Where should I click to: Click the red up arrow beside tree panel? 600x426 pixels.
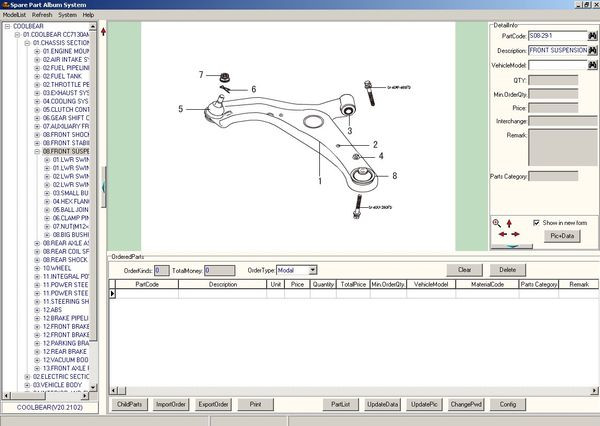point(104,31)
